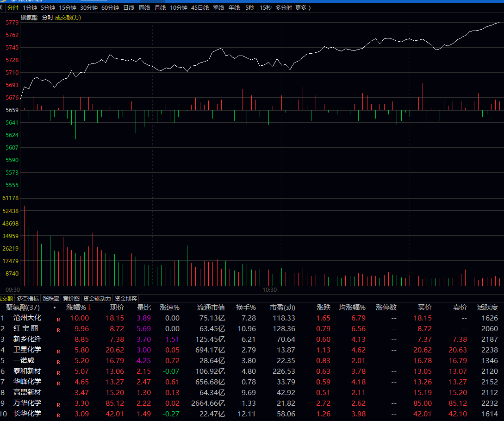Image resolution: width=504 pixels, height=421 pixels.
Task: Select the 1分钟 period tab
Action: tap(30, 8)
